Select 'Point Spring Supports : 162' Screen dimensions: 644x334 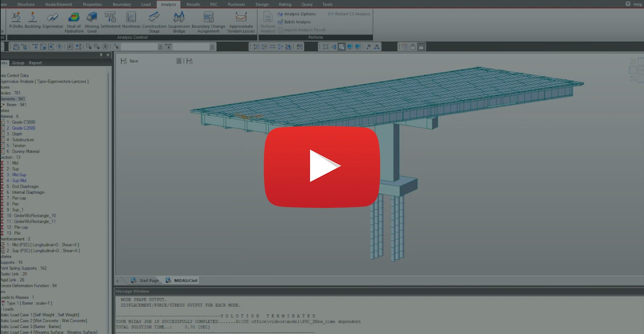coord(23,268)
